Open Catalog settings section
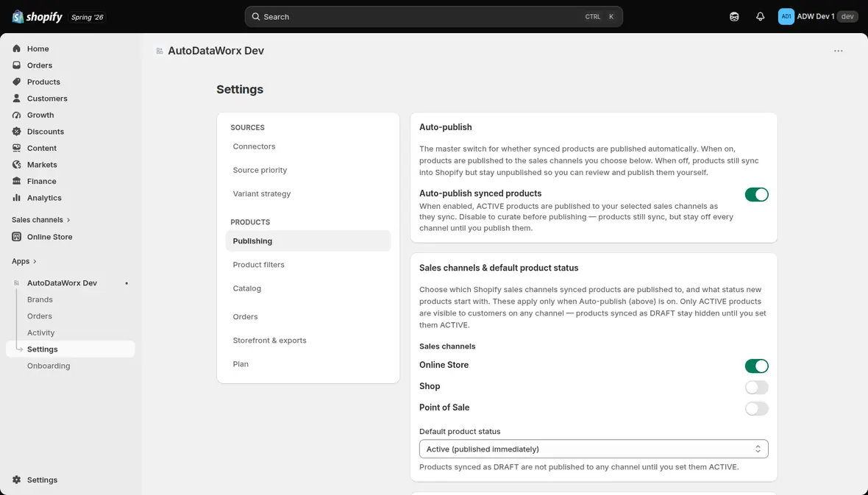Viewport: 868px width, 495px height. point(308,288)
